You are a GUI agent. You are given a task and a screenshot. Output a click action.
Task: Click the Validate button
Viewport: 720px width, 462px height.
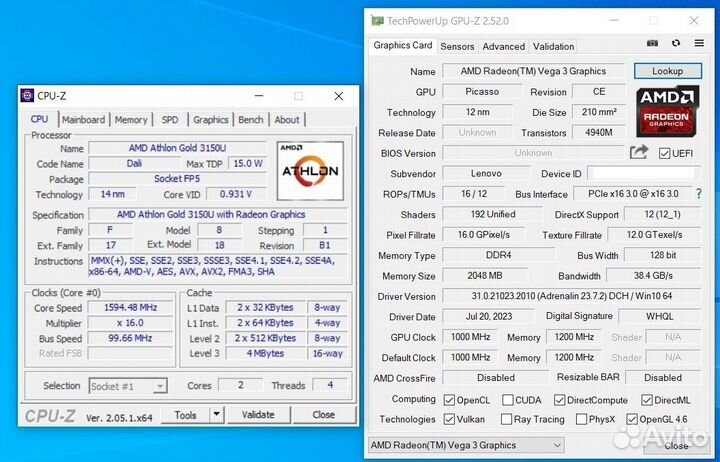259,415
